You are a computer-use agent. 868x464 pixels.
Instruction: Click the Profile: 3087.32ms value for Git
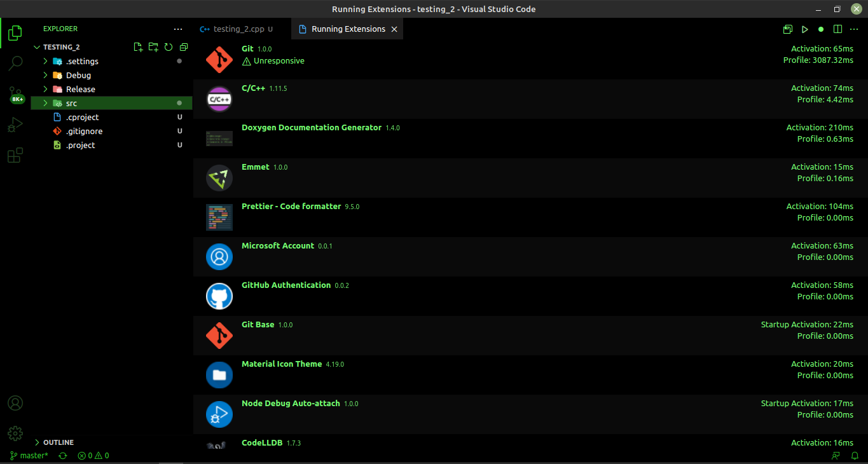[x=818, y=60]
